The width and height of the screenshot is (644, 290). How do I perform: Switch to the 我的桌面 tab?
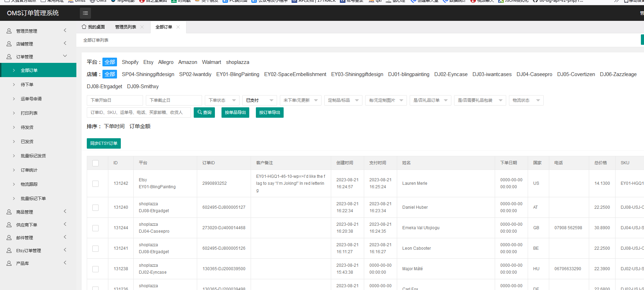click(x=93, y=27)
